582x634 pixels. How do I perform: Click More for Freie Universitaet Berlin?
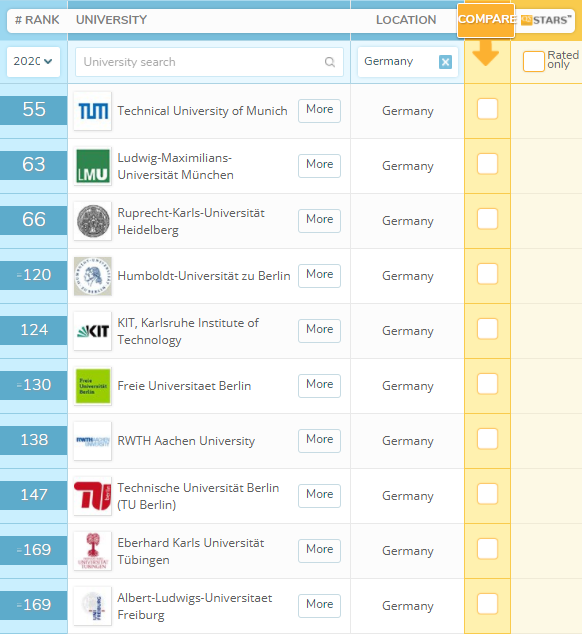[x=320, y=385]
